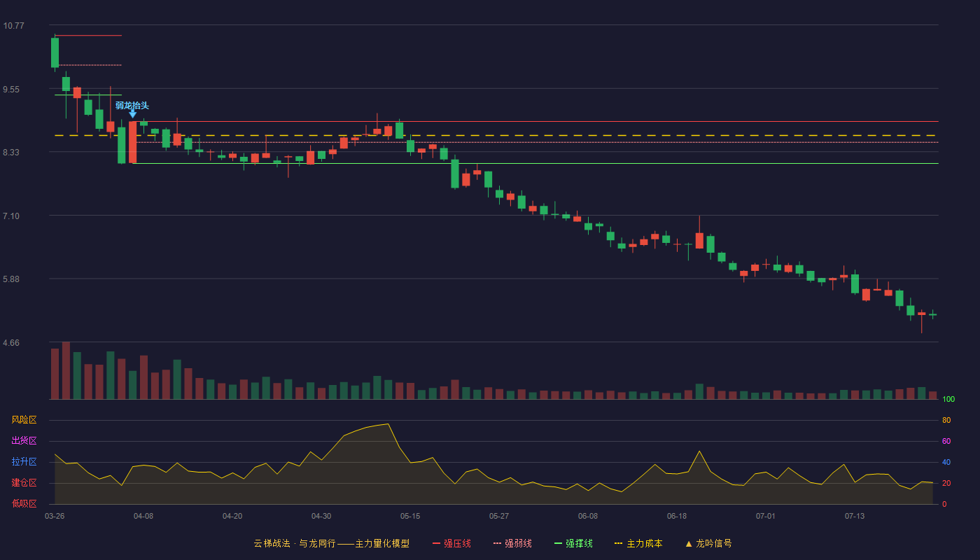The image size is (980, 560).
Task: Select the 出货区 zone label
Action: (24, 441)
